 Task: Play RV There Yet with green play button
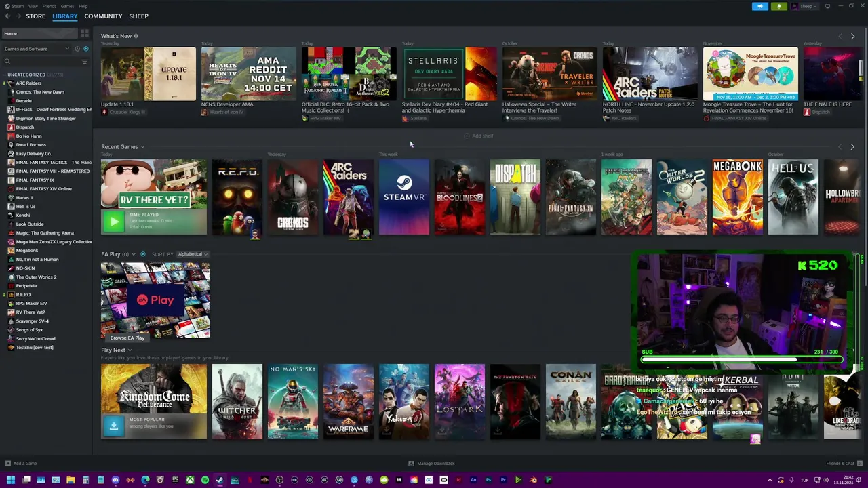[x=113, y=221]
